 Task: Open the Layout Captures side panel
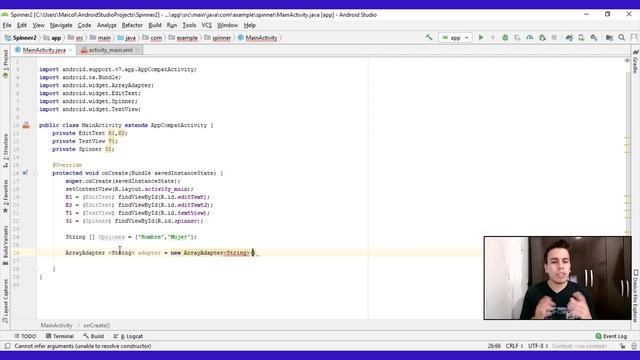5,301
